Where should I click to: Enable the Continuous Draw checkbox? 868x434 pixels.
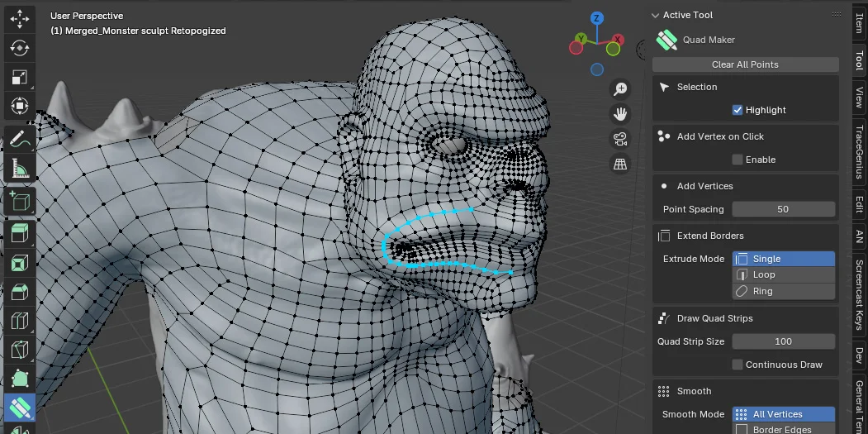738,365
